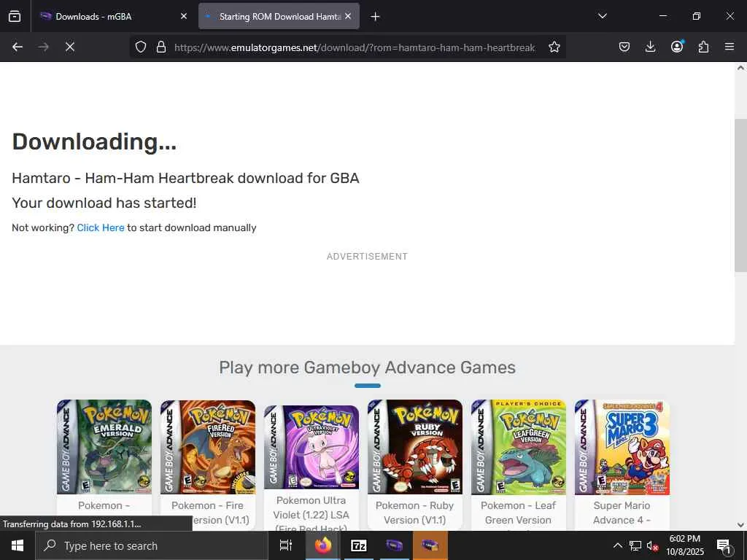Screen dimensions: 747x560
Task: Open network status tray icon
Action: click(x=635, y=545)
